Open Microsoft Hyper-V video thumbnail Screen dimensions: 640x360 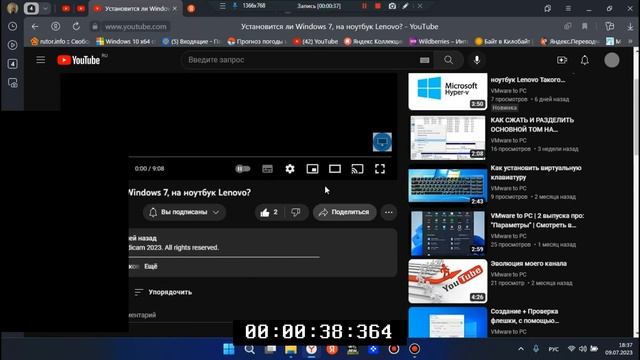pyautogui.click(x=448, y=91)
